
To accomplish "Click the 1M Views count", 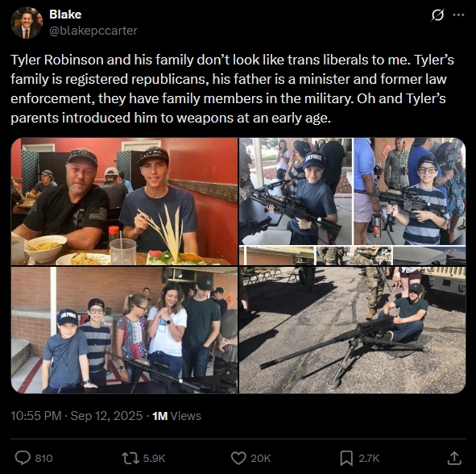I will [176, 416].
